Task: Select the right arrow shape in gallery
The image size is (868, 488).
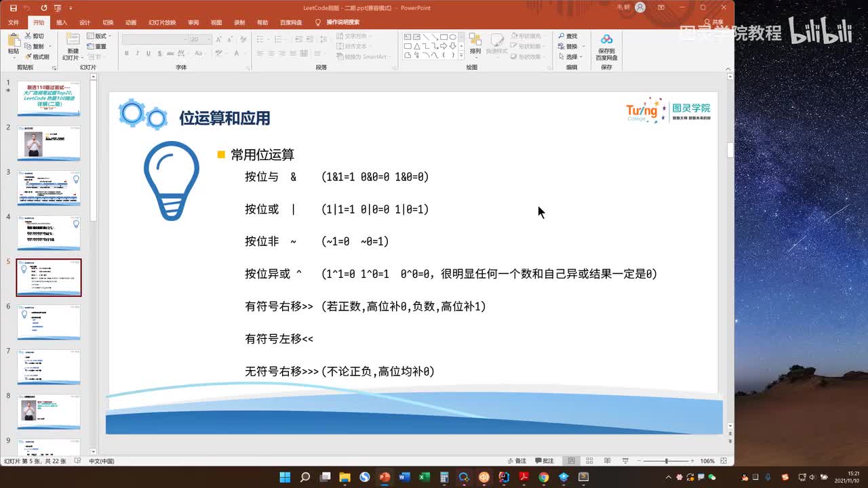Action: [443, 46]
